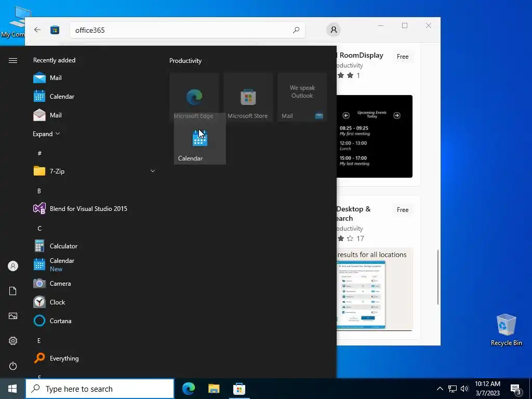The height and width of the screenshot is (399, 532).
Task: Select the C letter group header
Action: [x=39, y=229]
